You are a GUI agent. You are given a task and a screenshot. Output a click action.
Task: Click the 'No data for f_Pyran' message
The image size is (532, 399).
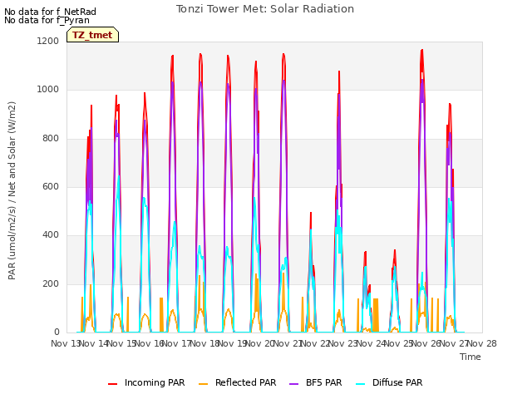[47, 20]
